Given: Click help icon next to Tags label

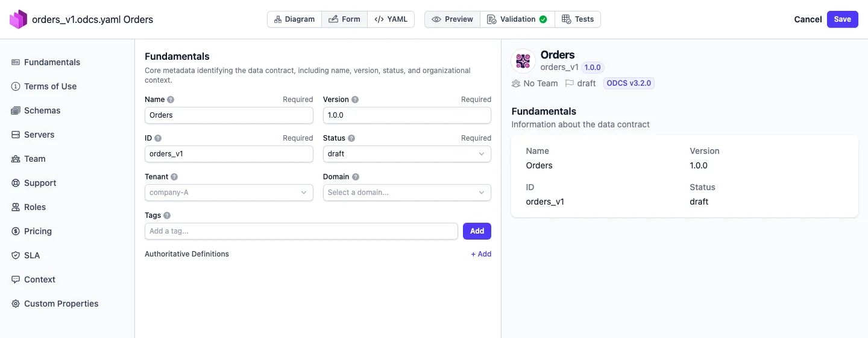Looking at the screenshot, I should [167, 215].
